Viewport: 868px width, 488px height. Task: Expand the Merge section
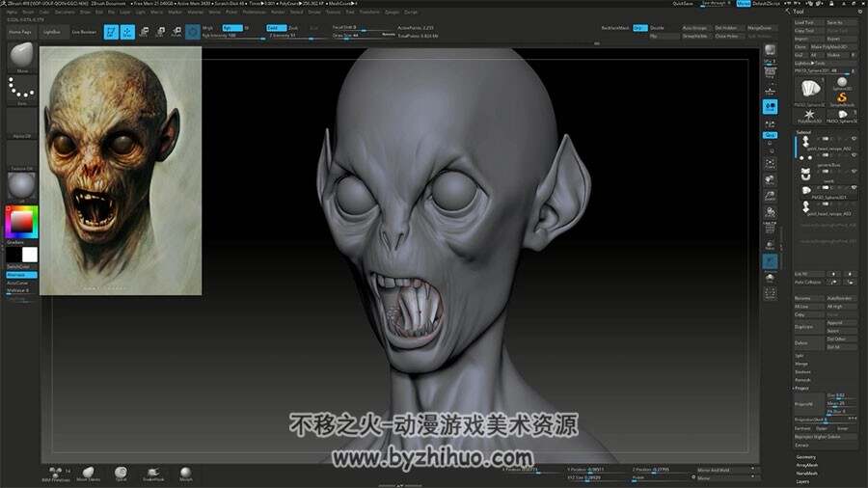pyautogui.click(x=801, y=364)
